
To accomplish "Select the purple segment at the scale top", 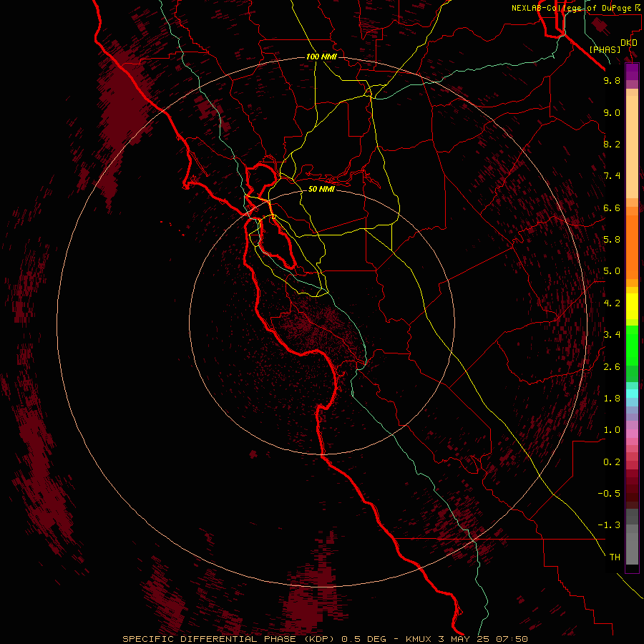I will pos(632,72).
